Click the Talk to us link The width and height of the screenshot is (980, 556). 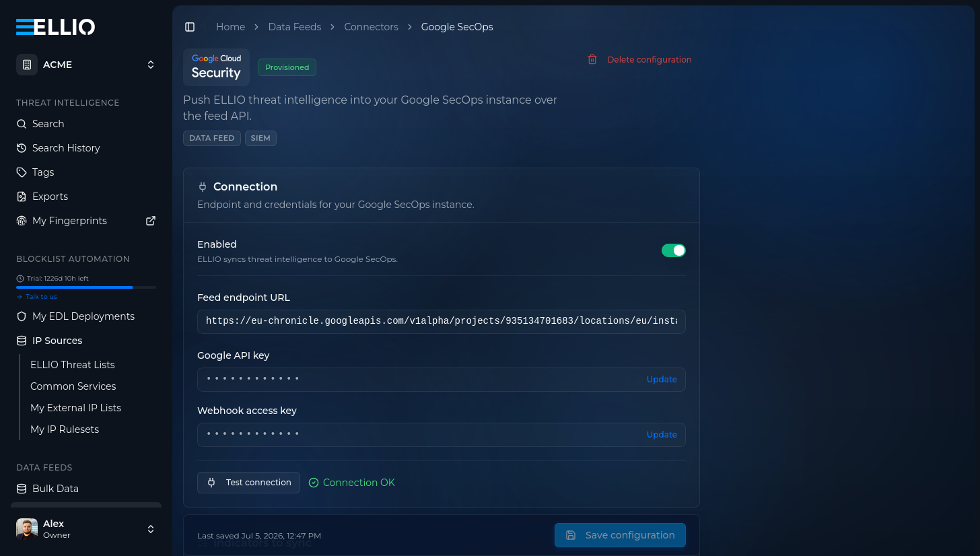[x=41, y=297]
